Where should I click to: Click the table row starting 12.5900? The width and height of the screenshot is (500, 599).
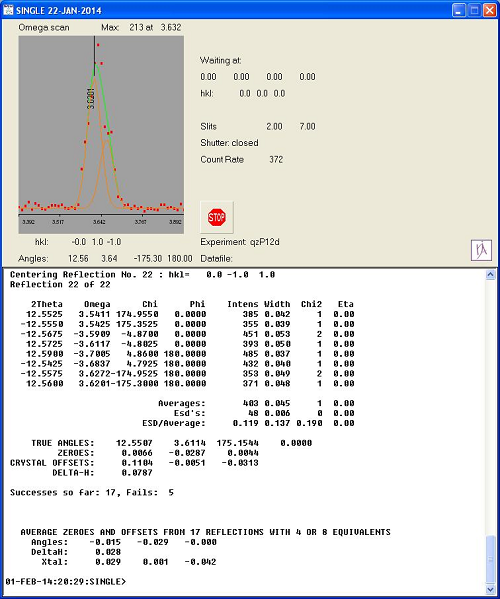point(190,354)
